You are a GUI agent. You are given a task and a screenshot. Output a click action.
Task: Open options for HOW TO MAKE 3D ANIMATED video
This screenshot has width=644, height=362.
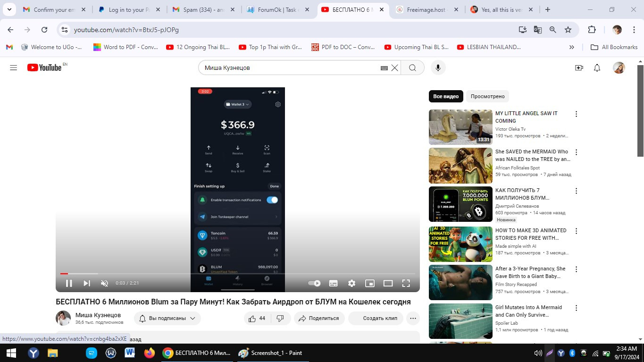(x=576, y=231)
